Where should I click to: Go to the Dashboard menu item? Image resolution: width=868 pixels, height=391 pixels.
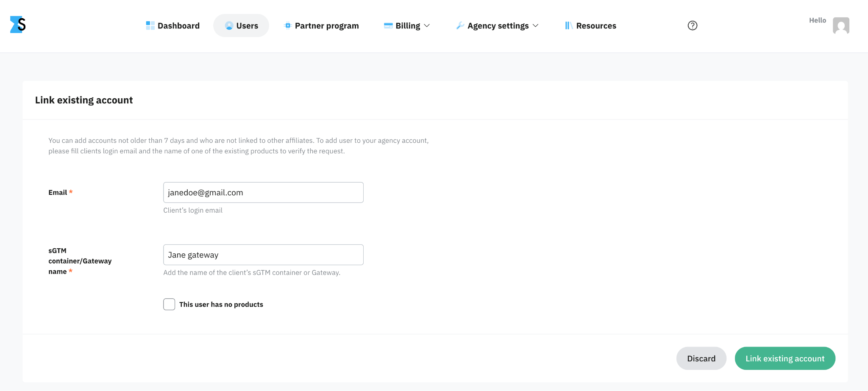172,25
